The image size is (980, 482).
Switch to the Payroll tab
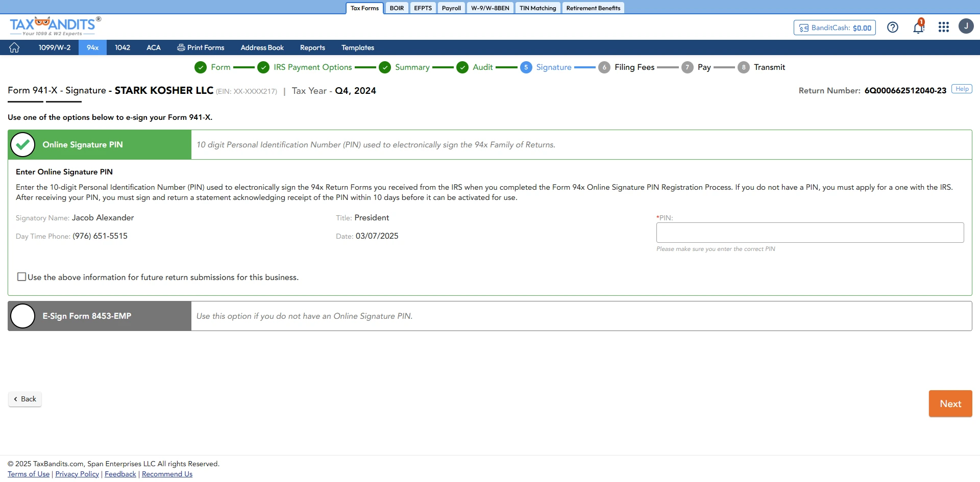(451, 8)
